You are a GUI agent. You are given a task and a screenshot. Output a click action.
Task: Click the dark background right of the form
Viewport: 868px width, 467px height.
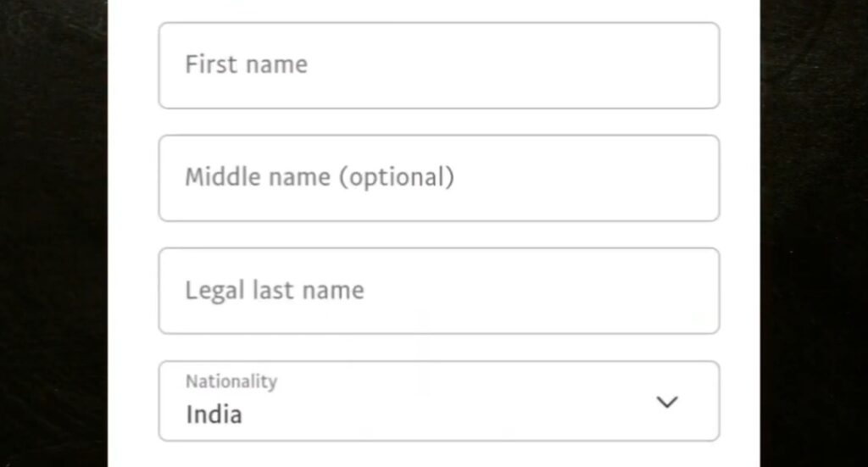(814, 234)
